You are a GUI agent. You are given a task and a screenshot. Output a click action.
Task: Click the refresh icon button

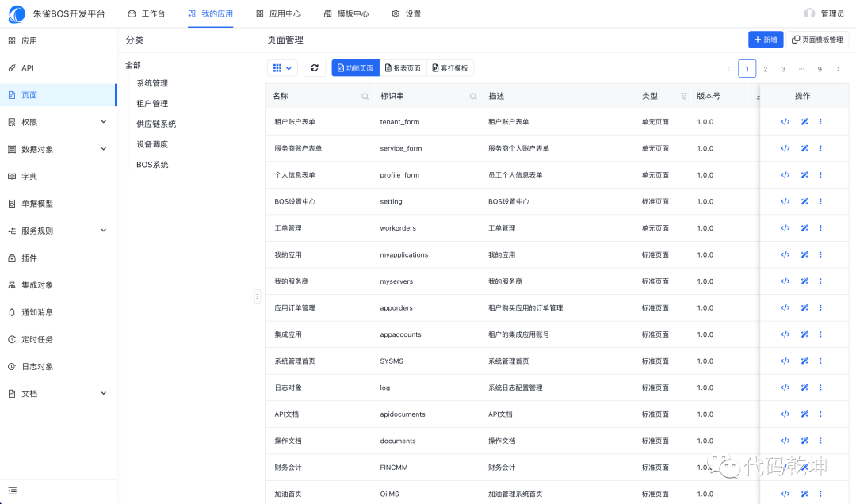click(x=315, y=67)
